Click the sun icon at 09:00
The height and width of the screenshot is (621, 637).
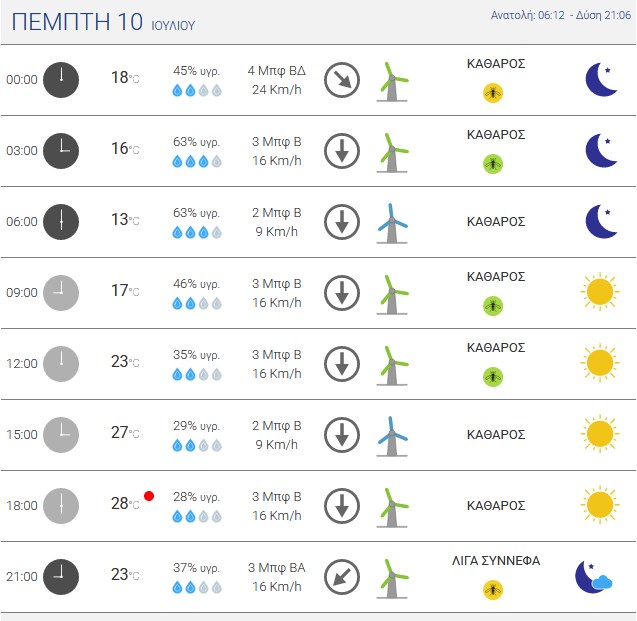600,292
